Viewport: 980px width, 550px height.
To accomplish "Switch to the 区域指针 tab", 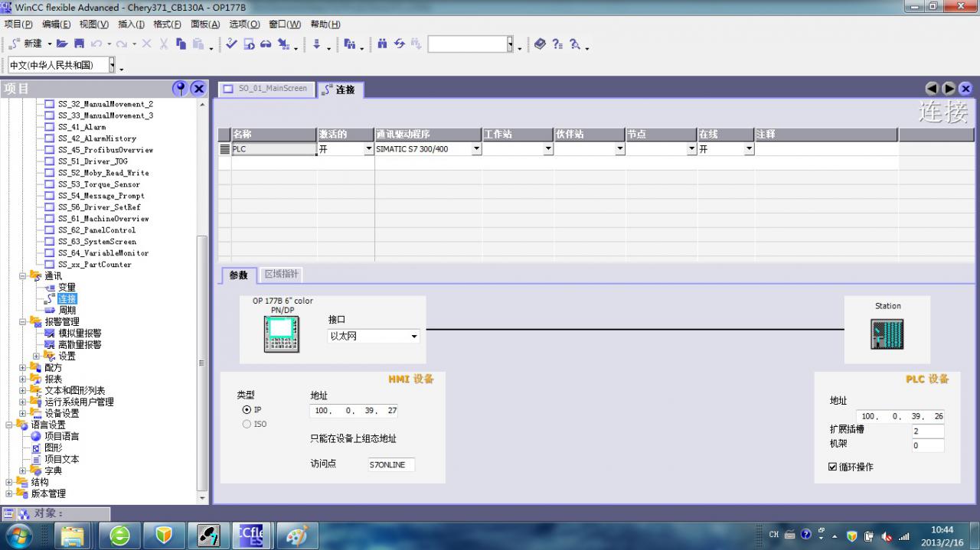I will tap(281, 274).
